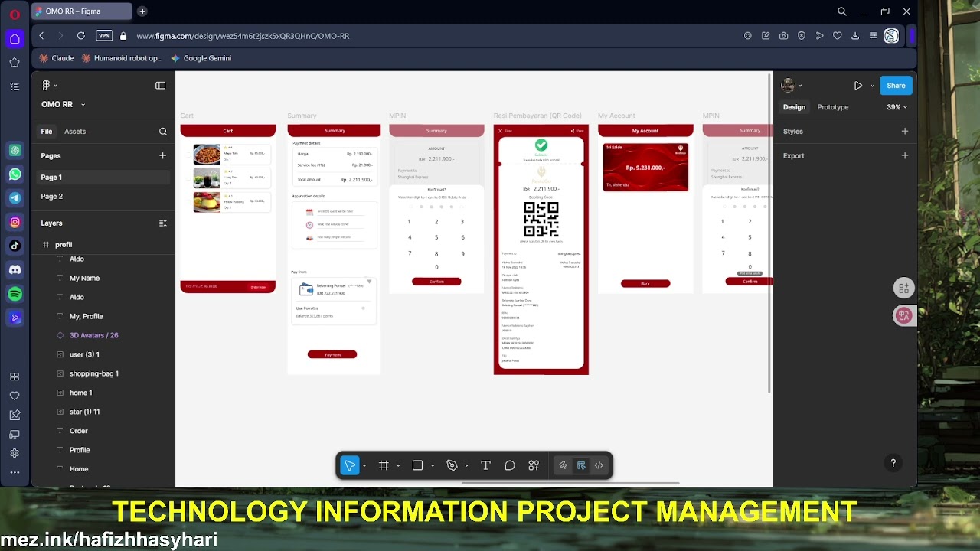Present the prototype with play icon
The image size is (980, 551).
858,86
